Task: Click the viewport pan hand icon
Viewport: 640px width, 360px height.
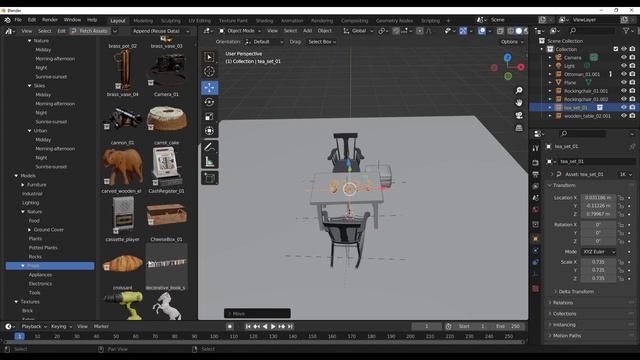Action: pos(519,102)
